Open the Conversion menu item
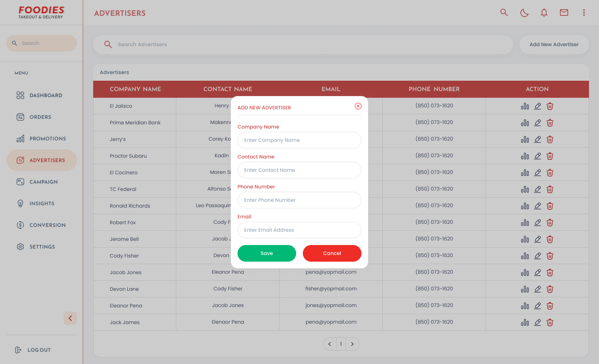Viewport: 599px width, 364px height. click(42, 225)
